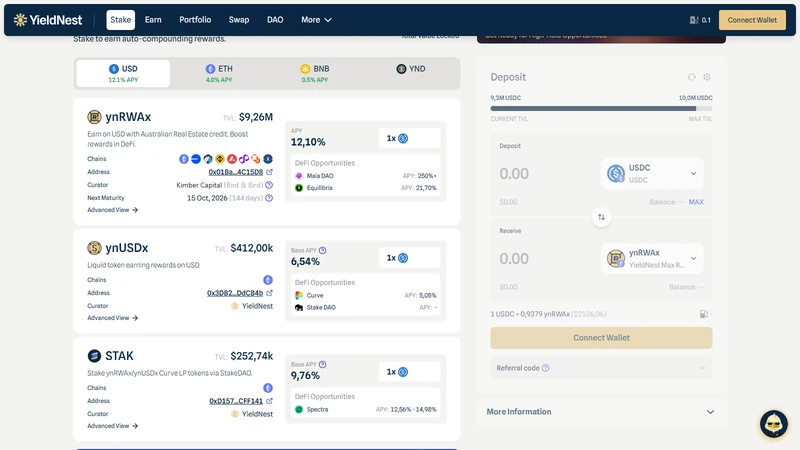Click info icon next to Next Maturity date
The width and height of the screenshot is (800, 450).
pyautogui.click(x=269, y=198)
